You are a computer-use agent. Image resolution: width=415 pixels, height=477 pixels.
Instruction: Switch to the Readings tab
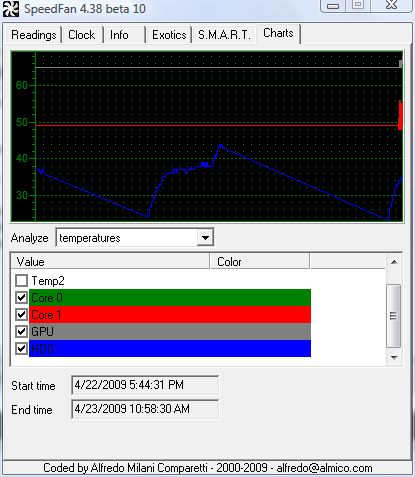34,35
